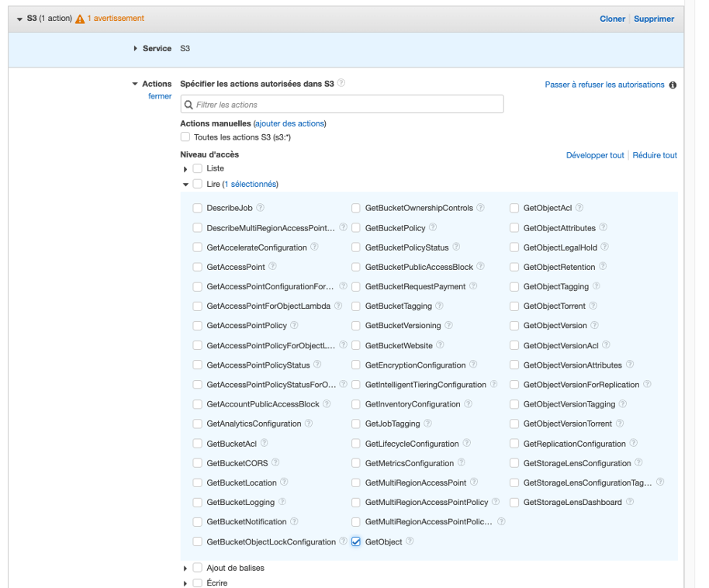709x588 pixels.
Task: Click the 1 avertissement warning link
Action: (116, 18)
